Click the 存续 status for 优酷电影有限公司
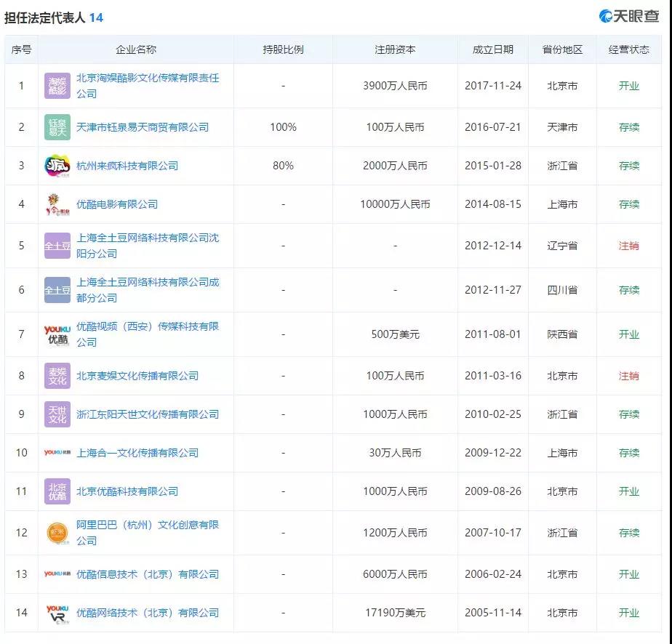The width and height of the screenshot is (672, 644). (628, 204)
